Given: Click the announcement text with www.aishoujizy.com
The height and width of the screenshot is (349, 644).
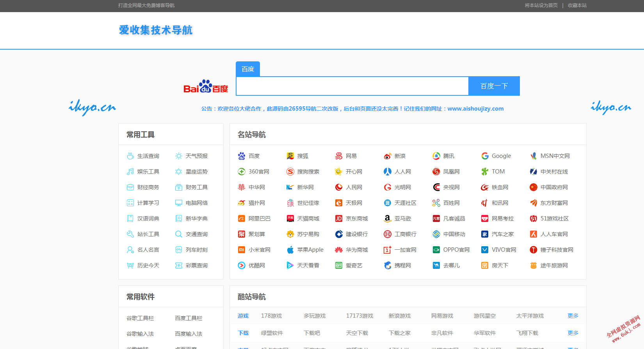Looking at the screenshot, I should [x=352, y=109].
